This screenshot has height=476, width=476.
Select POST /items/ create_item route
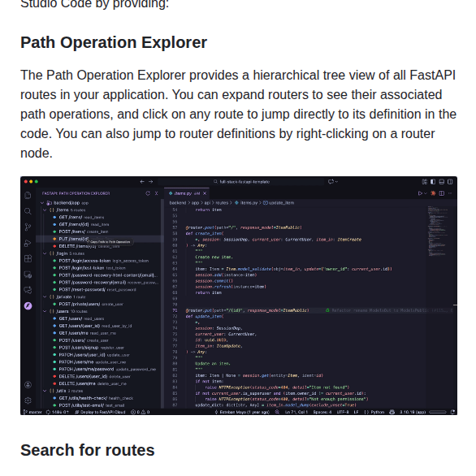[x=100, y=232]
